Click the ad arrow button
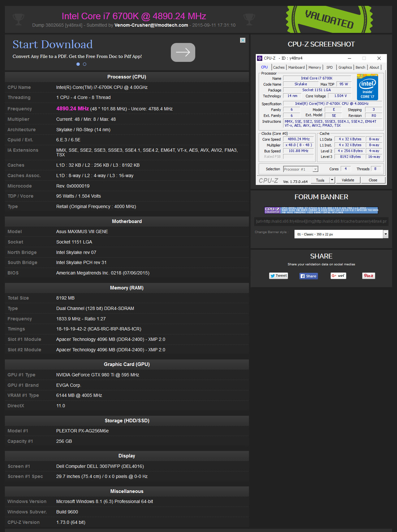 183,52
